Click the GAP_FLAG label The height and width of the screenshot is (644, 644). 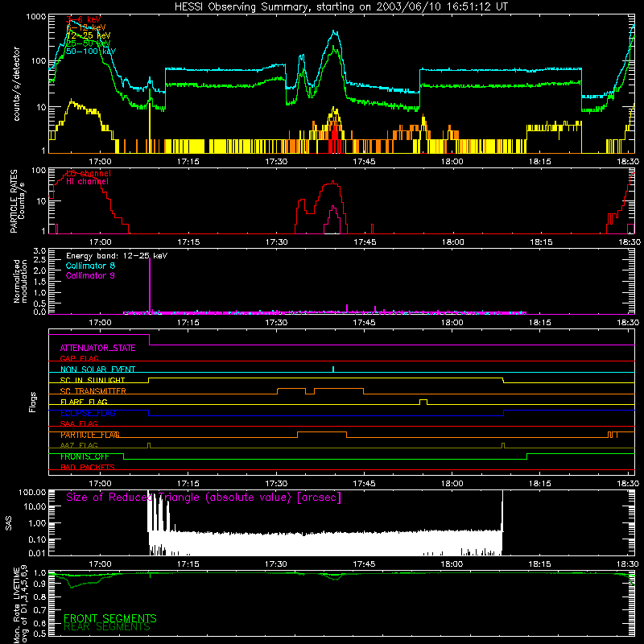pos(79,358)
